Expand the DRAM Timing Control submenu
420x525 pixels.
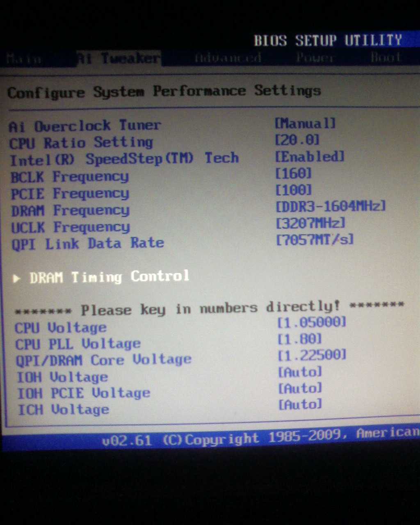click(x=109, y=277)
